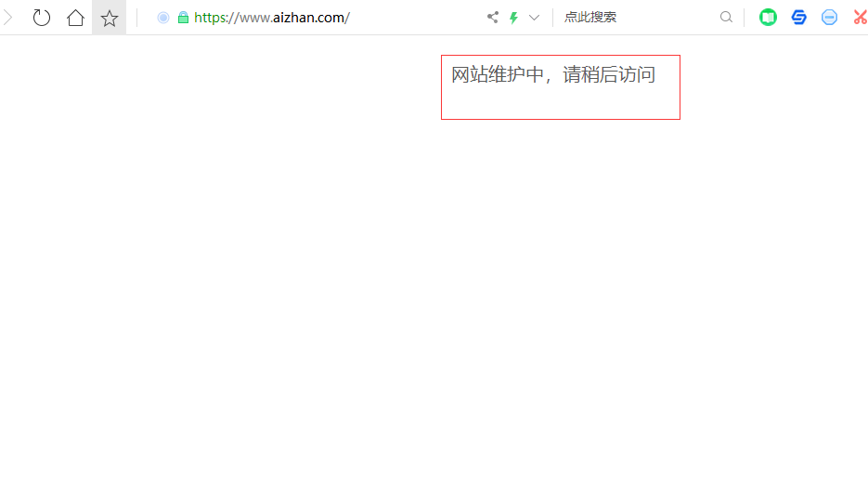This screenshot has height=483, width=868.
Task: Reload the aizhan.com page
Action: click(42, 18)
